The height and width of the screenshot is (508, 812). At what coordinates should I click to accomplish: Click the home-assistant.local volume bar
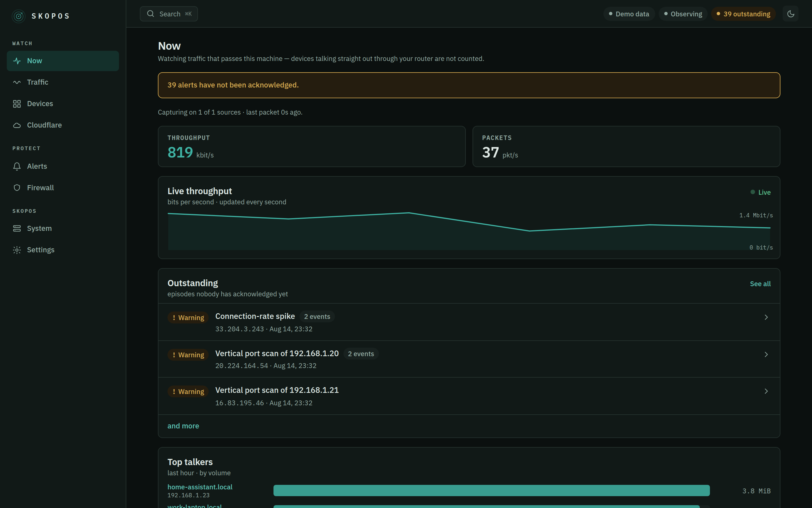coord(491,491)
